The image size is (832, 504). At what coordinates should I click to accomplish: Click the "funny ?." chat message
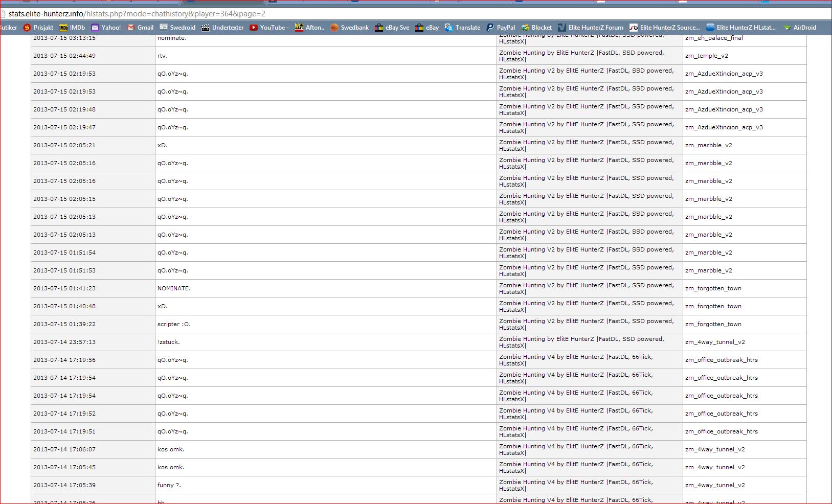(169, 485)
